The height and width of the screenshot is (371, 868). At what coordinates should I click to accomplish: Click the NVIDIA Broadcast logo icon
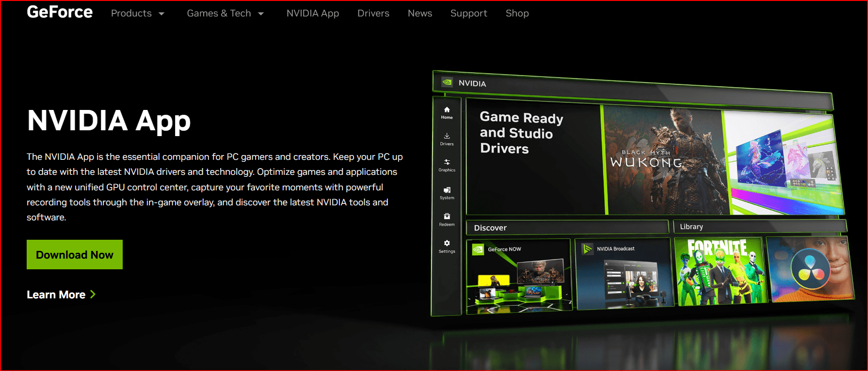pyautogui.click(x=587, y=249)
